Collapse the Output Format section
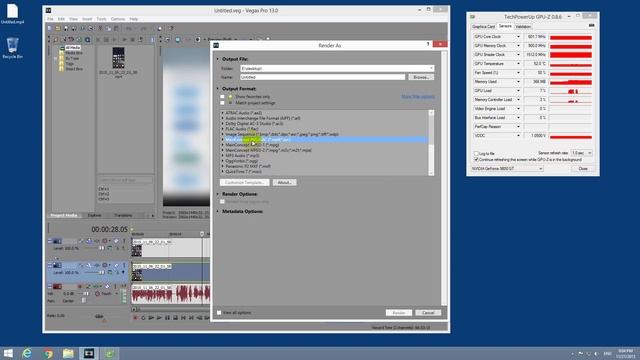 click(x=218, y=89)
